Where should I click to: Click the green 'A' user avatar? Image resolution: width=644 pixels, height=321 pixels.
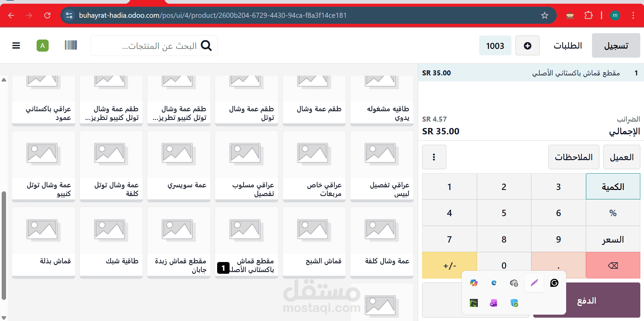click(43, 46)
